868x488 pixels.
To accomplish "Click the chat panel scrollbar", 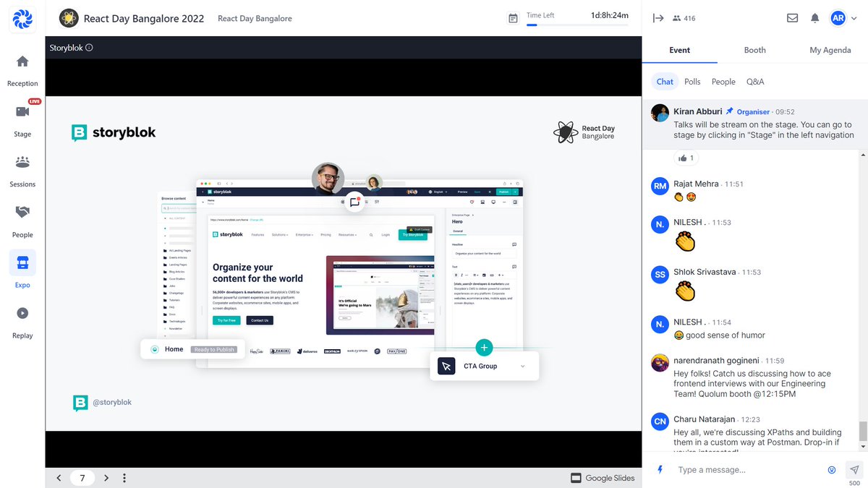I will point(863,432).
